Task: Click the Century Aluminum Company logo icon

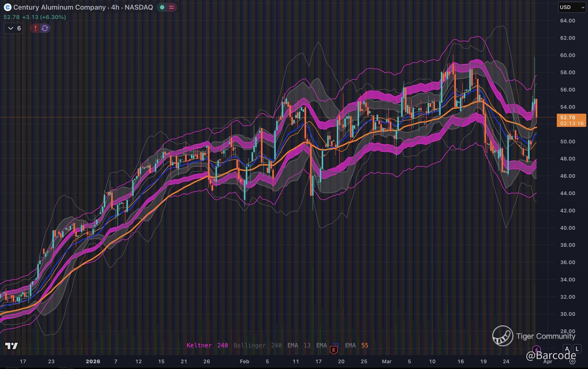Action: (7, 7)
